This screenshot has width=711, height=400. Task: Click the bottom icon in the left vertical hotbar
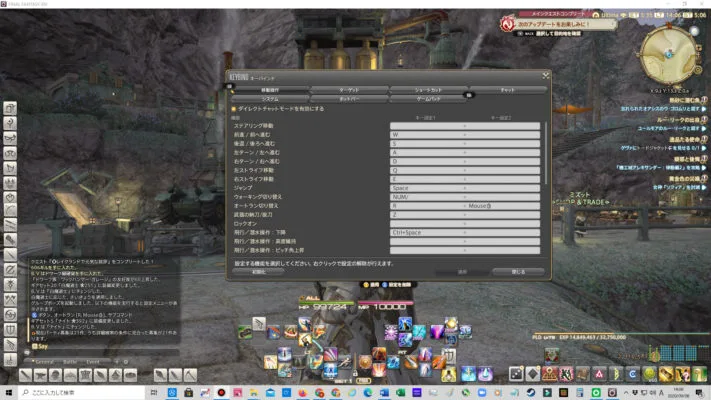[10, 359]
